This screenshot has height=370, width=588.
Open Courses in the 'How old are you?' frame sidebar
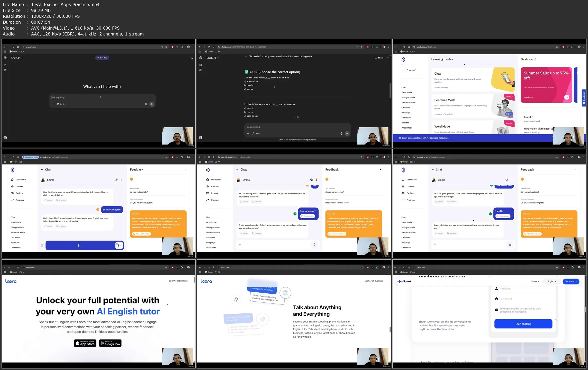click(213, 186)
